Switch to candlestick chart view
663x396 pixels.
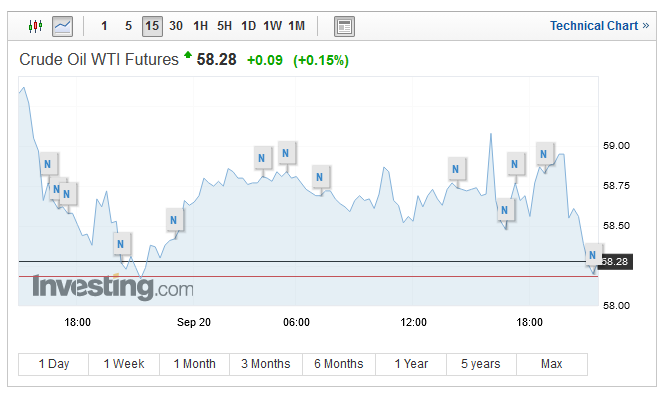click(36, 26)
